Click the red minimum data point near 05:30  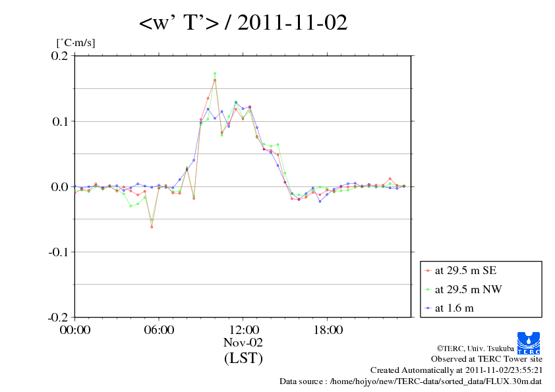click(x=152, y=227)
